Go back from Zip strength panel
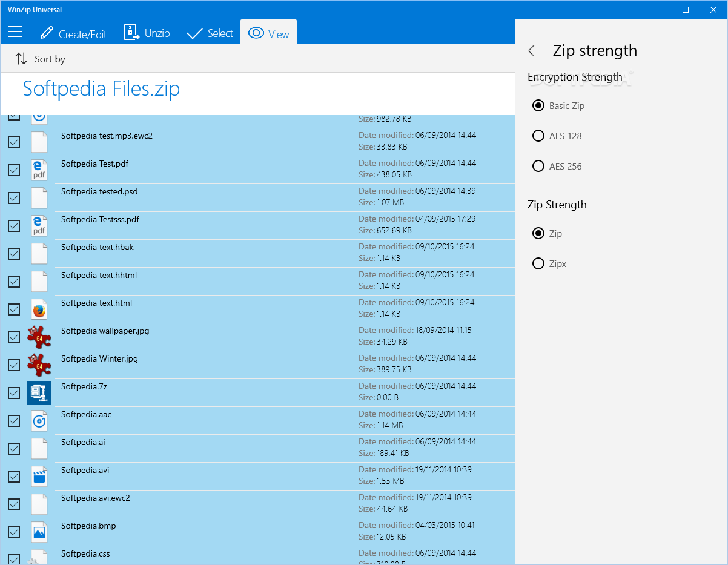The height and width of the screenshot is (565, 728). click(x=531, y=51)
